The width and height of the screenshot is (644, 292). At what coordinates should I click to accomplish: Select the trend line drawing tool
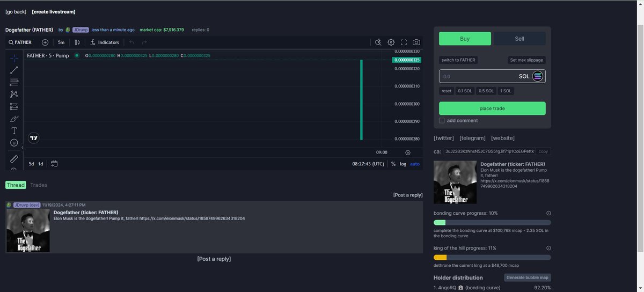[x=14, y=70]
